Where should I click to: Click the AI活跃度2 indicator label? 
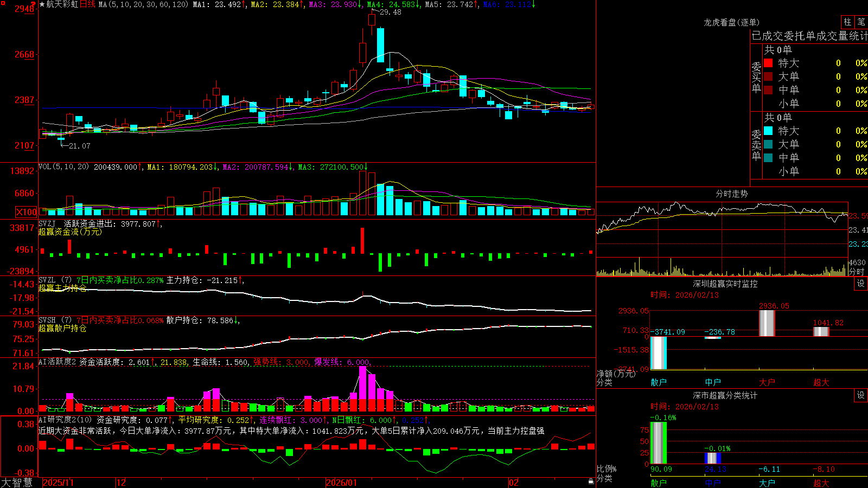pos(58,362)
